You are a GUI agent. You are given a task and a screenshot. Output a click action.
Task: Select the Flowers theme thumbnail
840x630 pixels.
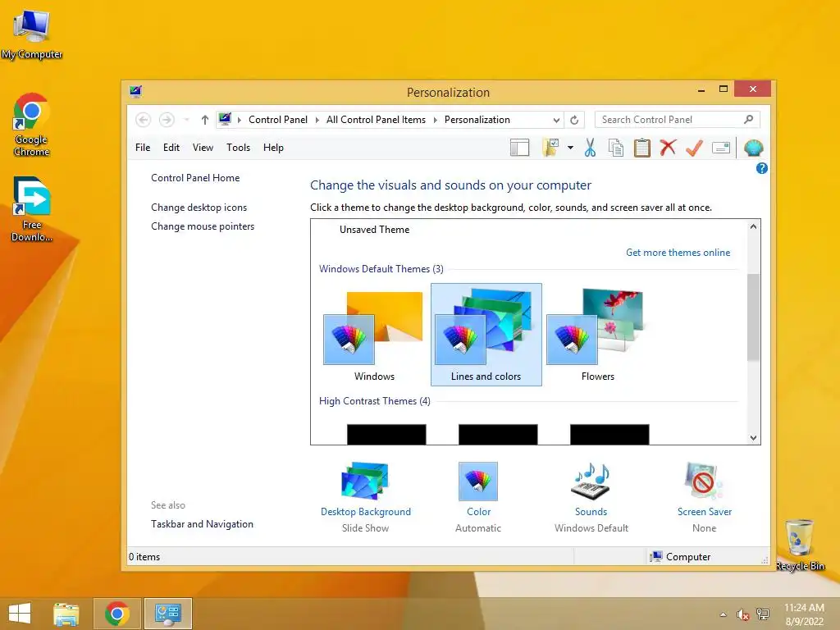click(598, 335)
